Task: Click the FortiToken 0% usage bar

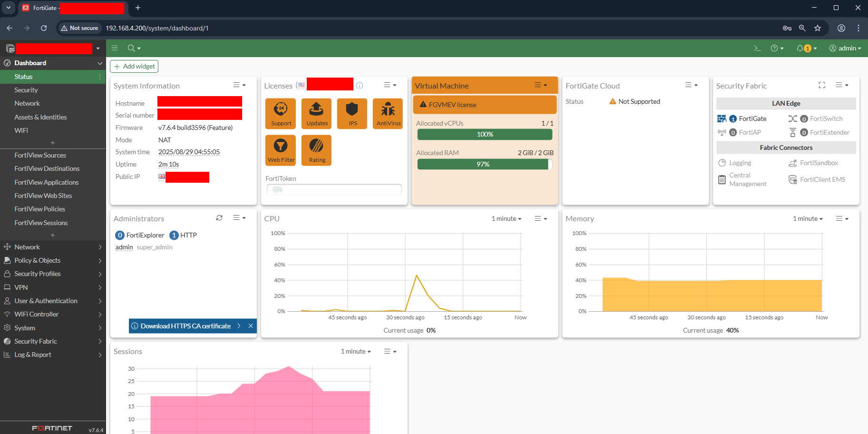Action: click(334, 189)
